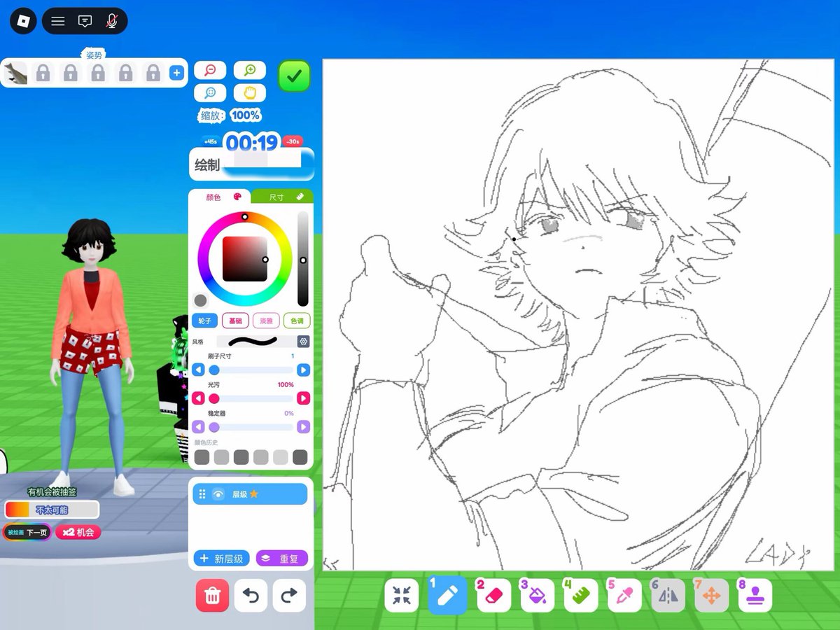Select the eraser tool
Screen dimensions: 840x630
pos(493,596)
